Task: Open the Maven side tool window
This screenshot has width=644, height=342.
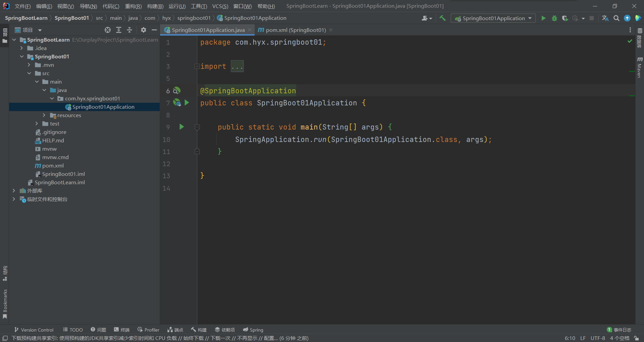Action: pos(640,67)
